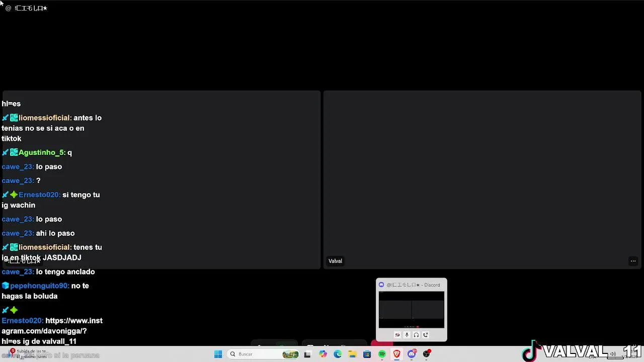Image resolution: width=644 pixels, height=362 pixels.
Task: Click the Valval participant name label
Action: tap(335, 261)
